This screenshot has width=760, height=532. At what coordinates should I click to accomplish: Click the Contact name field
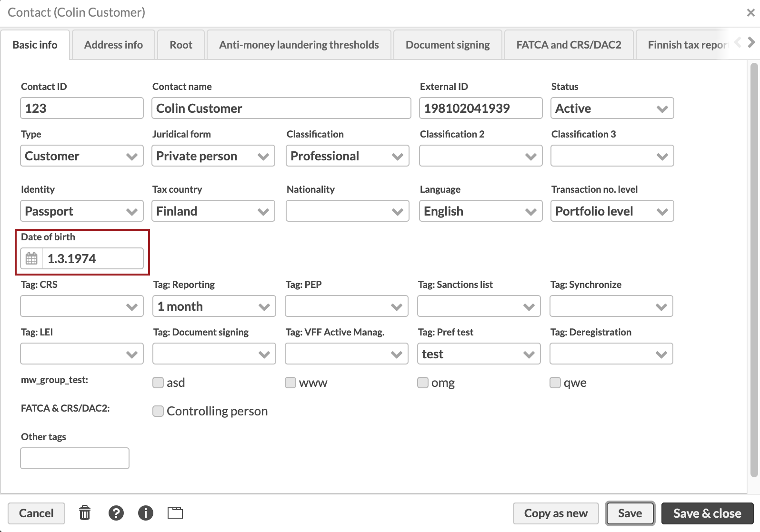coord(281,108)
